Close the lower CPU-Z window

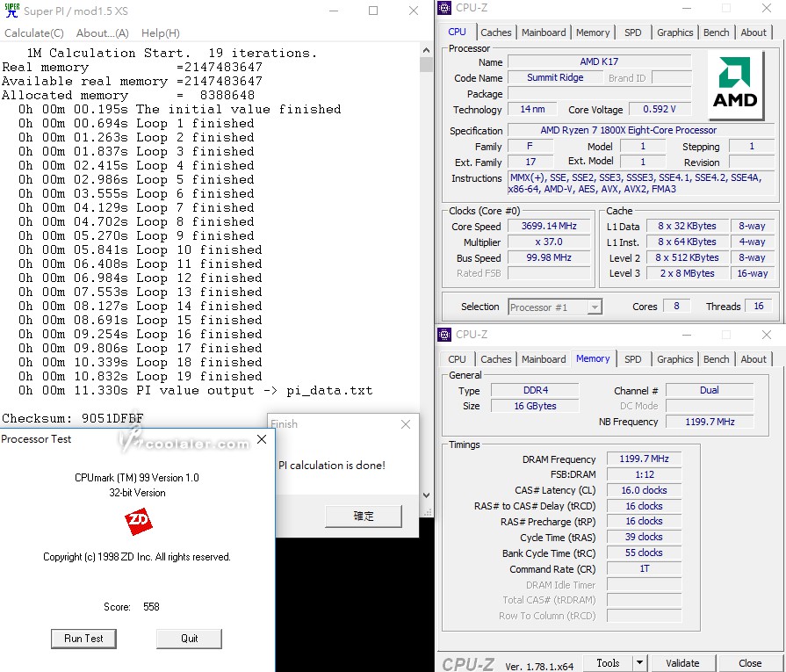[x=767, y=335]
